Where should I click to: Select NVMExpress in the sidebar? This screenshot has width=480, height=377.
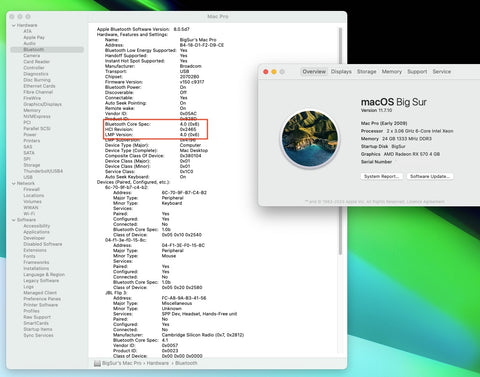pyautogui.click(x=37, y=116)
